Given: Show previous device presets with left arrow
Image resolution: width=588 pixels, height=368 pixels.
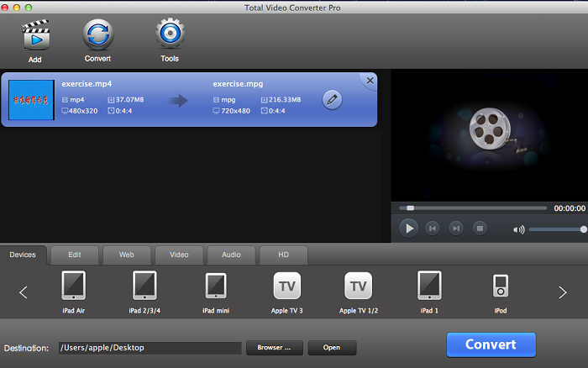Looking at the screenshot, I should [24, 292].
